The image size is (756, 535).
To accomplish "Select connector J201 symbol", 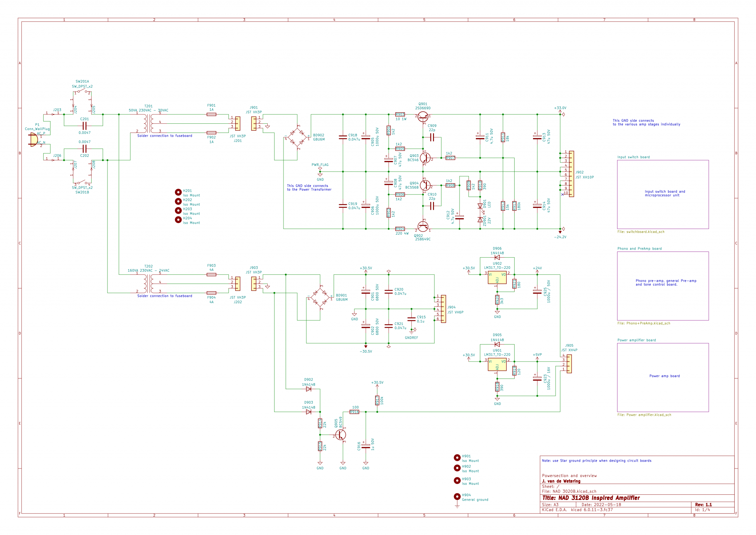I will point(237,123).
